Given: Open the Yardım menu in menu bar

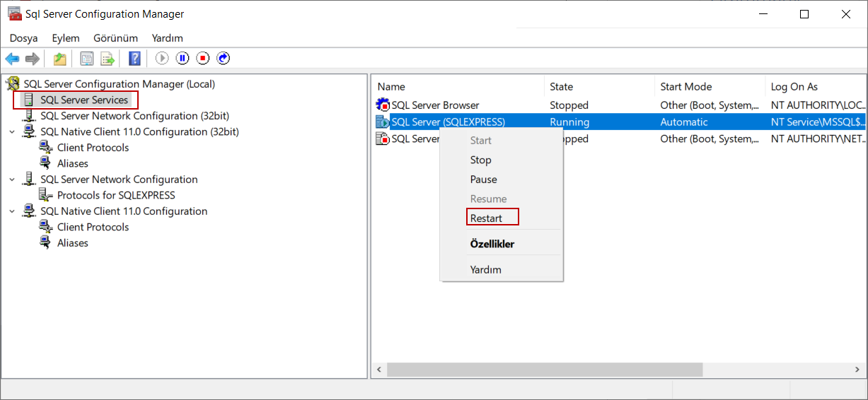Looking at the screenshot, I should (167, 38).
